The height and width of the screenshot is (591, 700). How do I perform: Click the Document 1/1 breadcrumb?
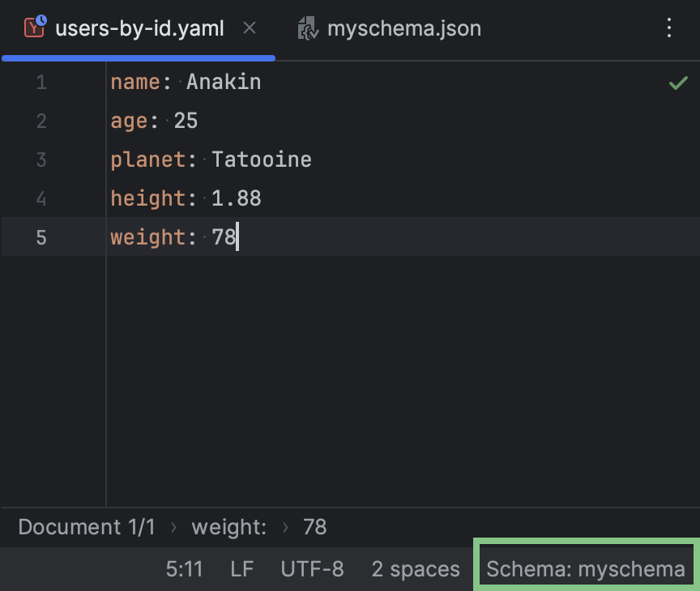[x=86, y=527]
